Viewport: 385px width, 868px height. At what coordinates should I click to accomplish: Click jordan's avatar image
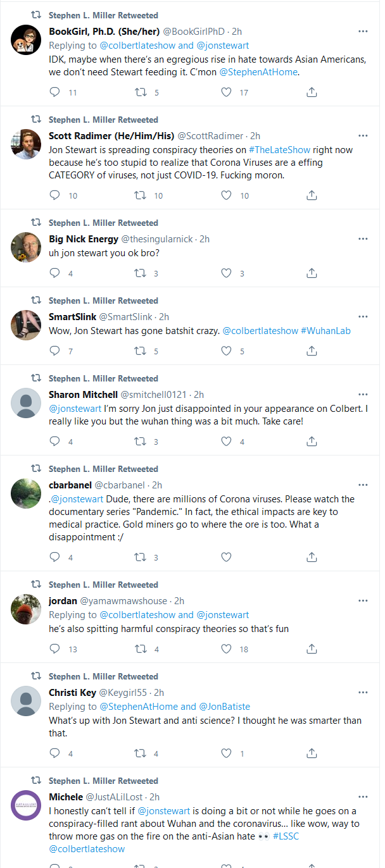tap(26, 609)
